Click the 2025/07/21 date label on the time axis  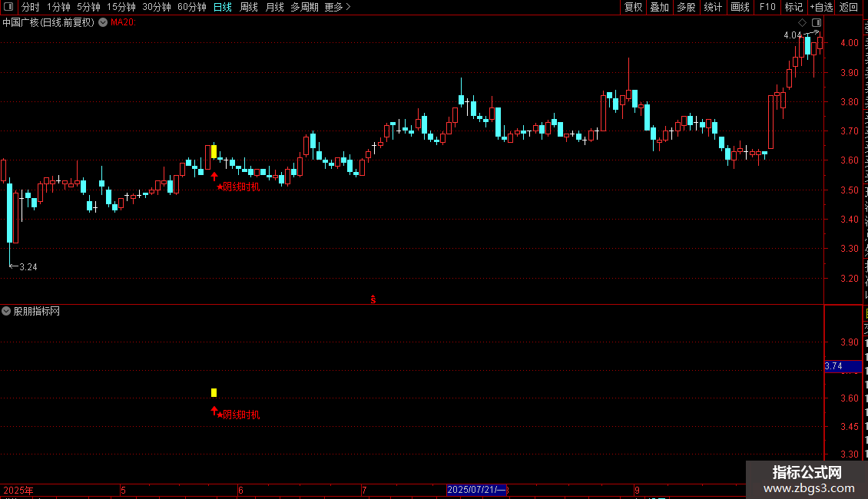point(476,490)
